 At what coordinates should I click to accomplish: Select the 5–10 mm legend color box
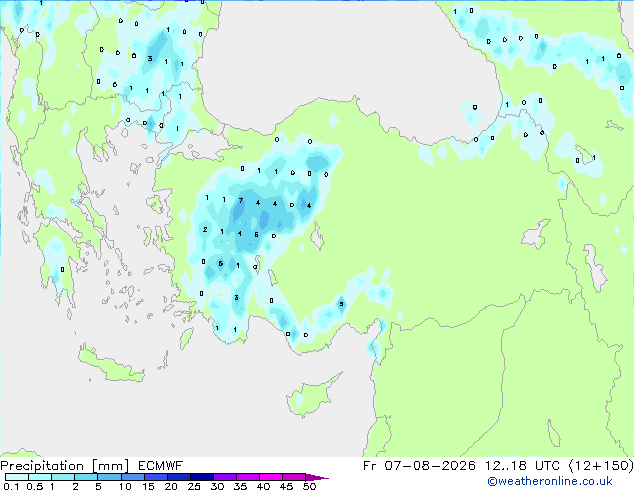click(x=109, y=477)
